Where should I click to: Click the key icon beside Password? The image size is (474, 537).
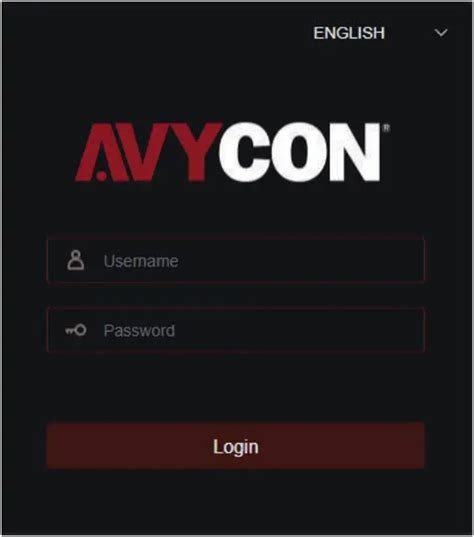[x=76, y=330]
